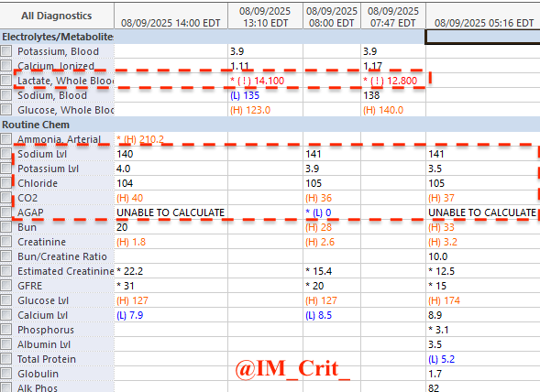
Task: Check the Total Protein checkbox
Action: pyautogui.click(x=6, y=359)
